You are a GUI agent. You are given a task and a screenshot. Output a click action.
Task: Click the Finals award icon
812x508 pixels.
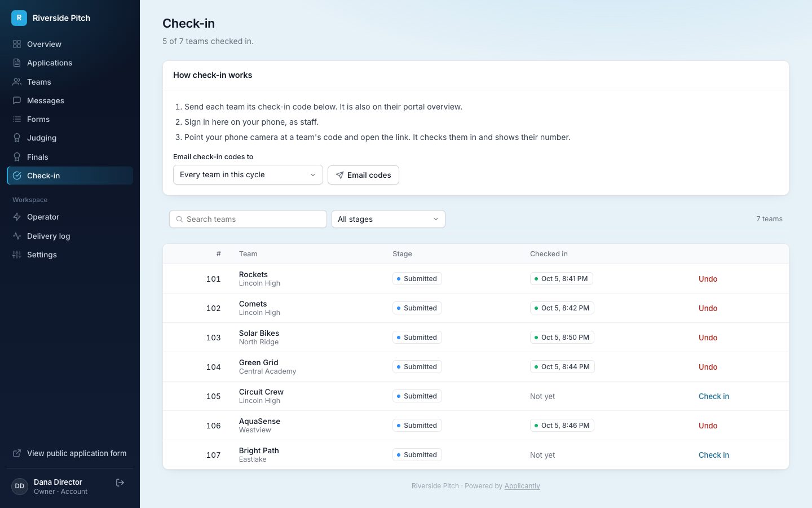[x=17, y=157]
